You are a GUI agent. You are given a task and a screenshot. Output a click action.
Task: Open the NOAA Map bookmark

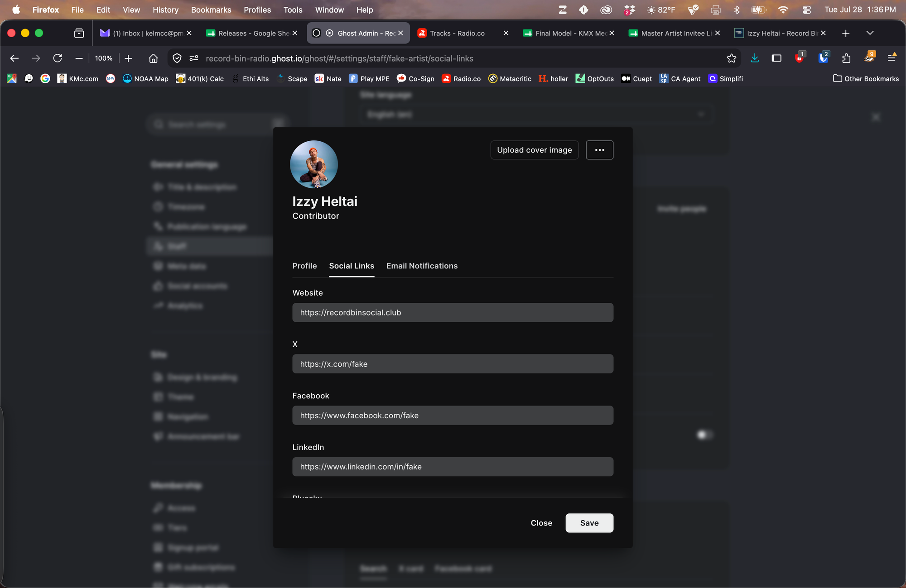pos(145,78)
